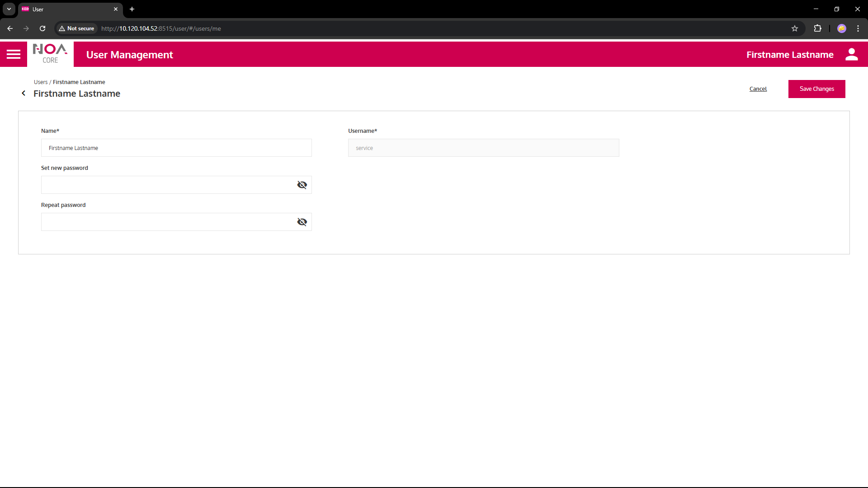Click the NOA CORE logo
The width and height of the screenshot is (868, 488).
click(x=50, y=54)
